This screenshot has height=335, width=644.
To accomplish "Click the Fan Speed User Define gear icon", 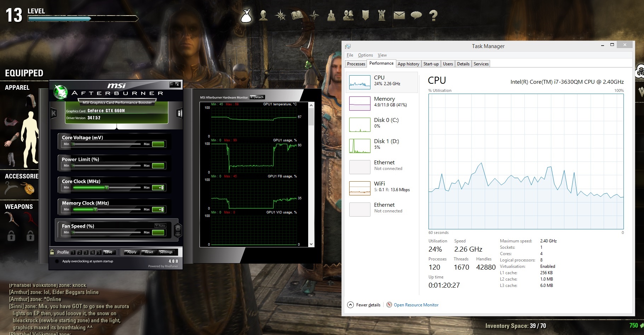I will coord(178,230).
